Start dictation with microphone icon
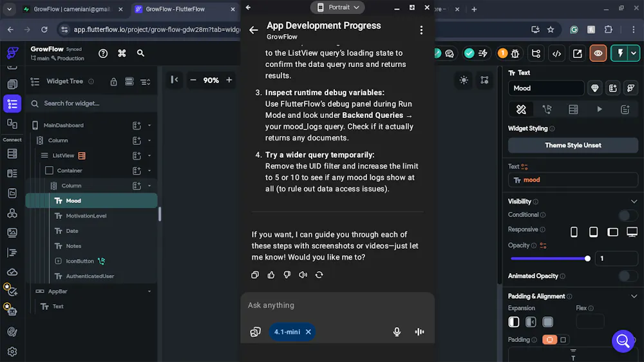644x362 pixels. (x=397, y=332)
